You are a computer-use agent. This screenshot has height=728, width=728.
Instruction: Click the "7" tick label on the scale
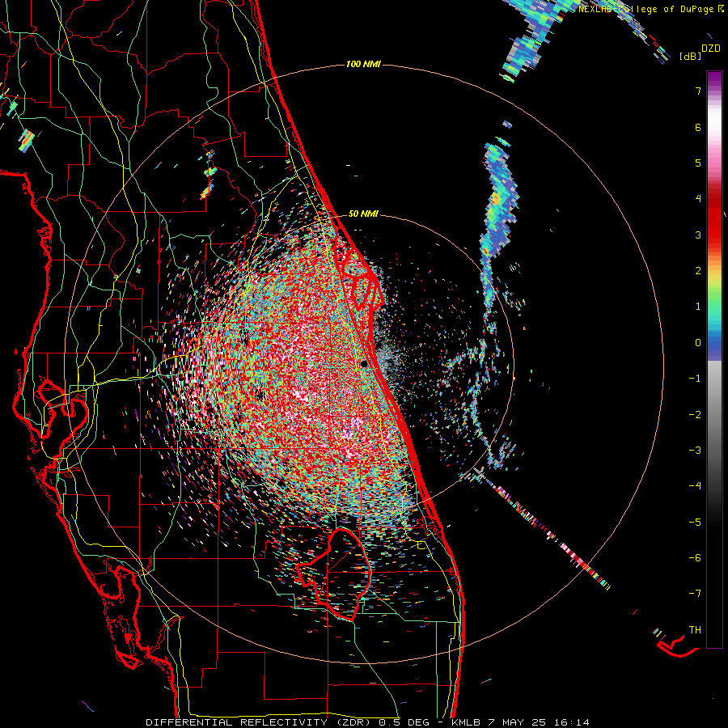point(698,91)
